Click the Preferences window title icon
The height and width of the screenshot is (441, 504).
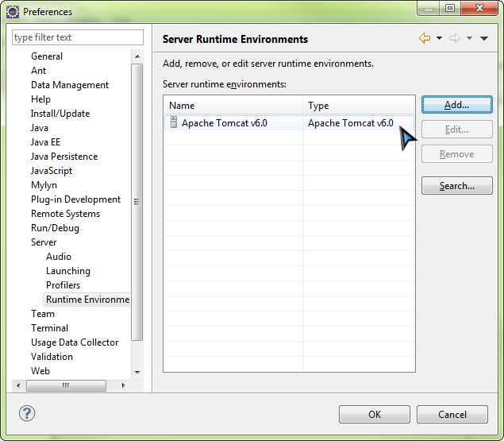[x=13, y=12]
